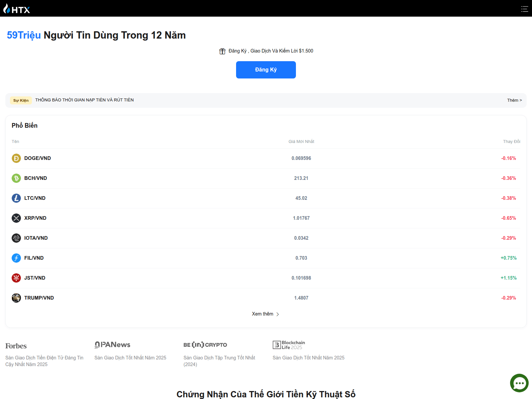Click the JST price 0.101698

tap(301, 278)
